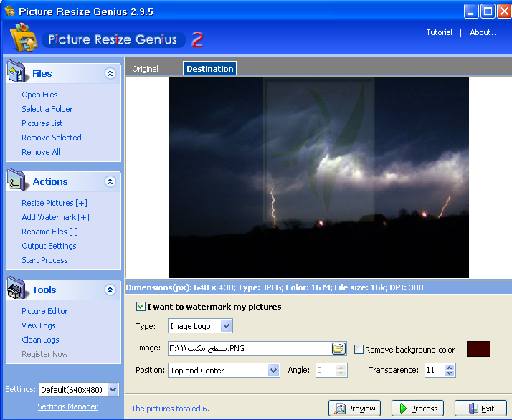The image size is (512, 420).
Task: Click Open Files
Action: (x=40, y=95)
